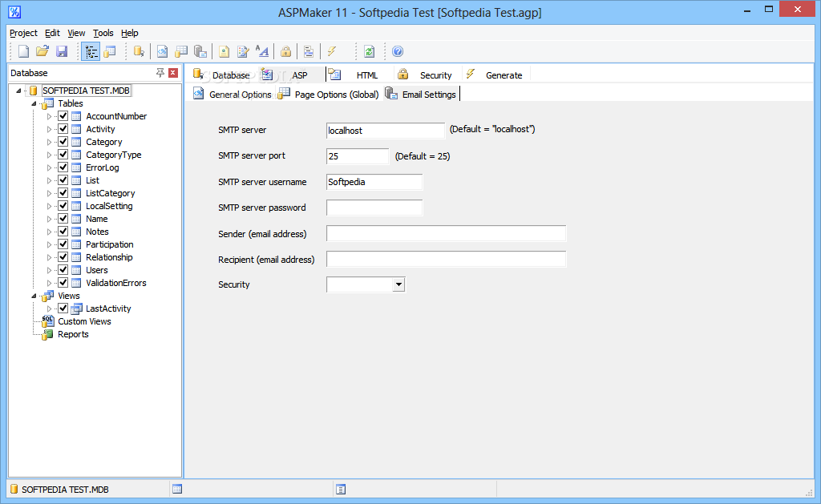This screenshot has width=821, height=504.
Task: Uncheck the Users table checkbox
Action: pos(63,269)
